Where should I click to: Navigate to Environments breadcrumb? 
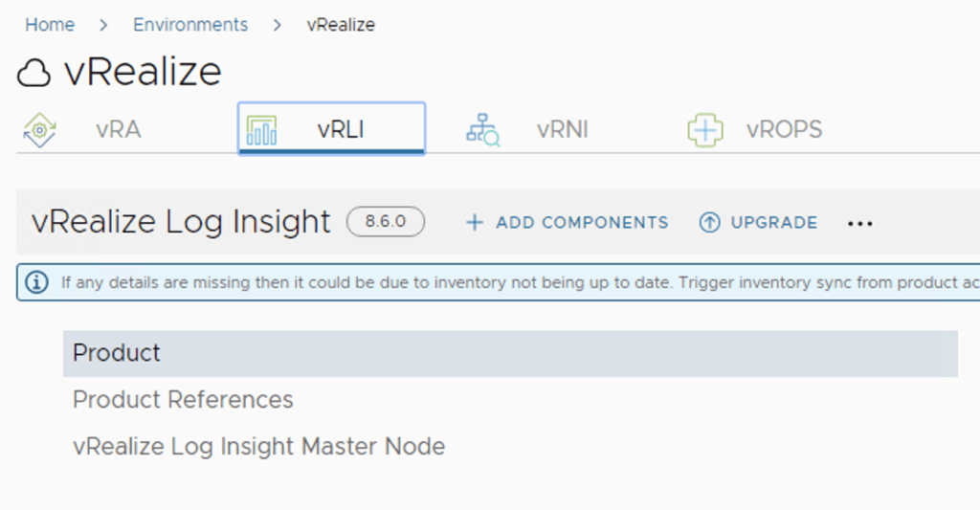tap(190, 25)
